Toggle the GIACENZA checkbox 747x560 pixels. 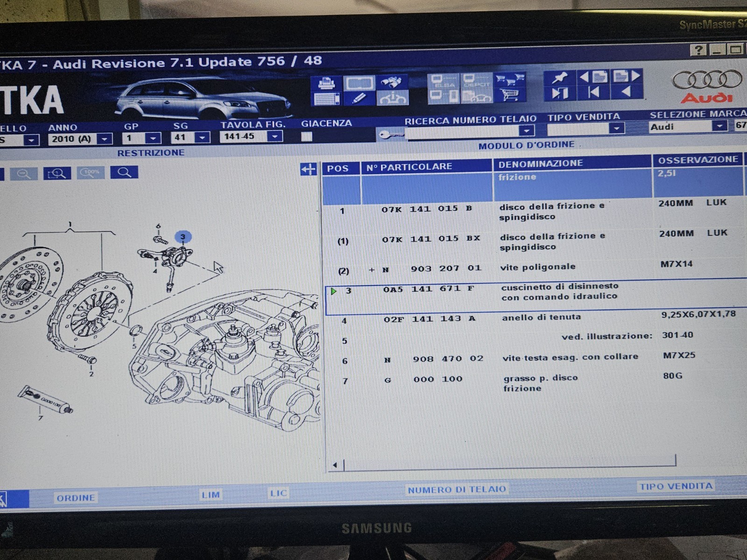tap(306, 136)
